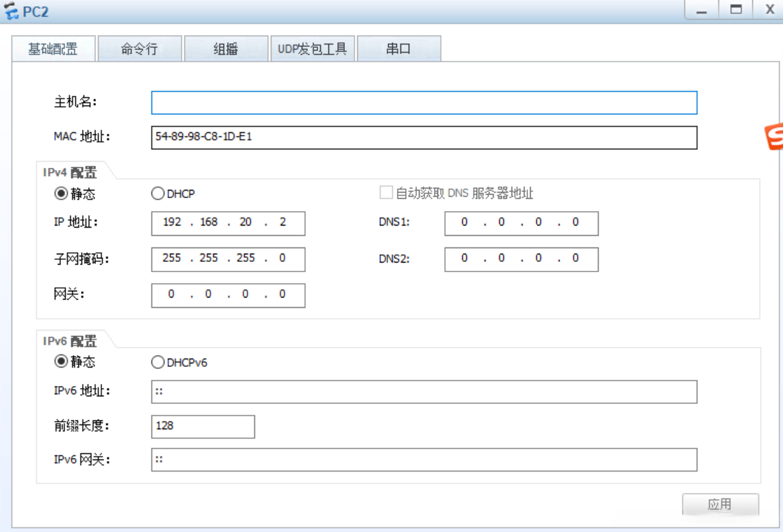Switch to the 基础配置 tab
Viewport: 783px width, 532px height.
[53, 49]
